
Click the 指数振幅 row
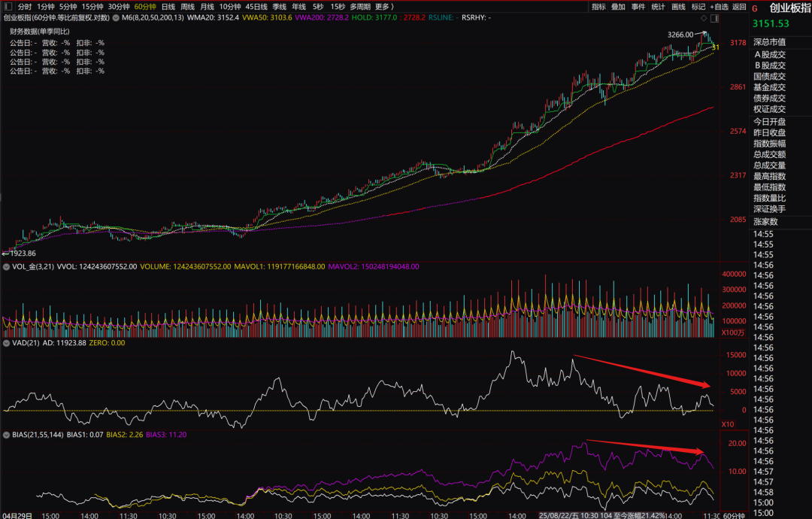[x=769, y=144]
